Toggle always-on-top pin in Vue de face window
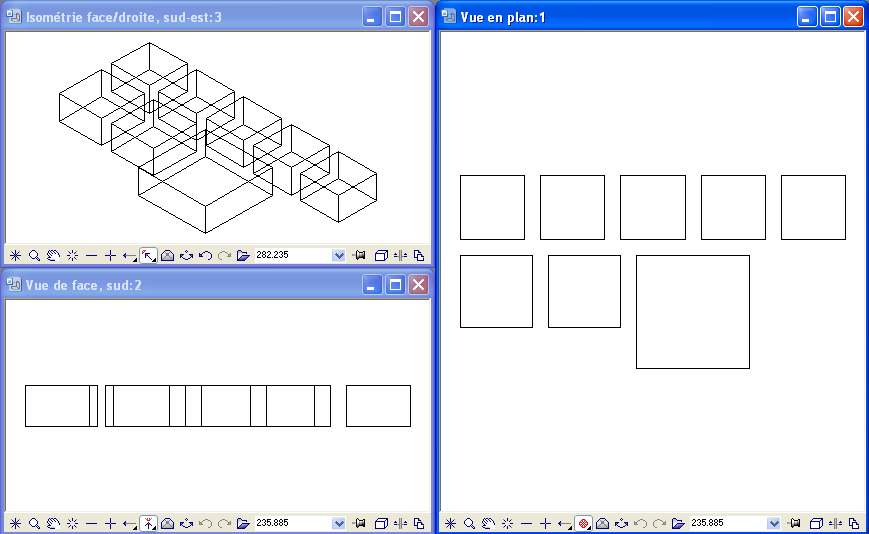The image size is (869, 534). [x=360, y=523]
